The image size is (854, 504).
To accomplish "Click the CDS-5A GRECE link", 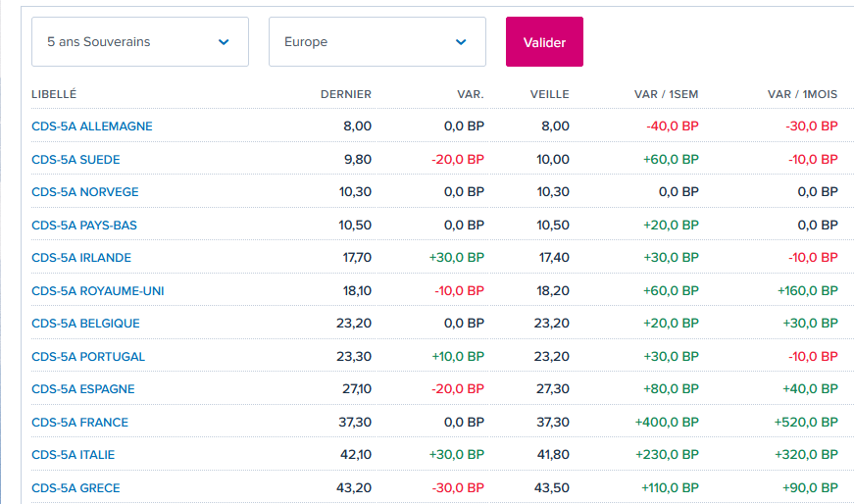I will (75, 488).
